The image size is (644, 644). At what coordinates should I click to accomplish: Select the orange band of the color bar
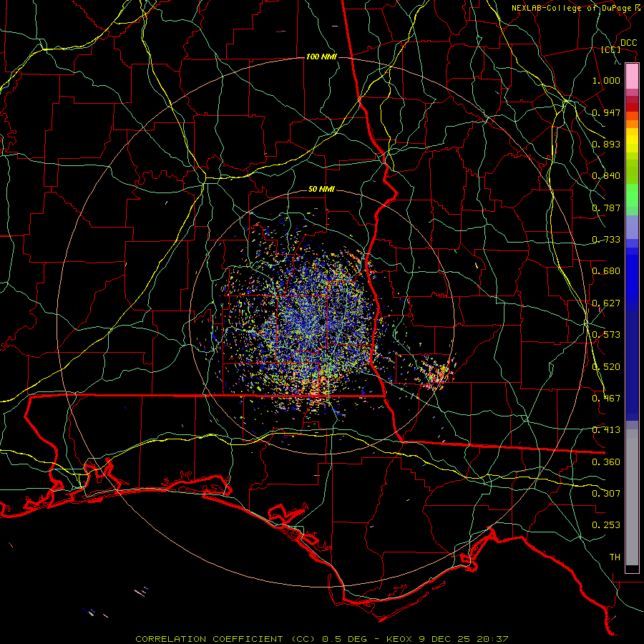(632, 124)
